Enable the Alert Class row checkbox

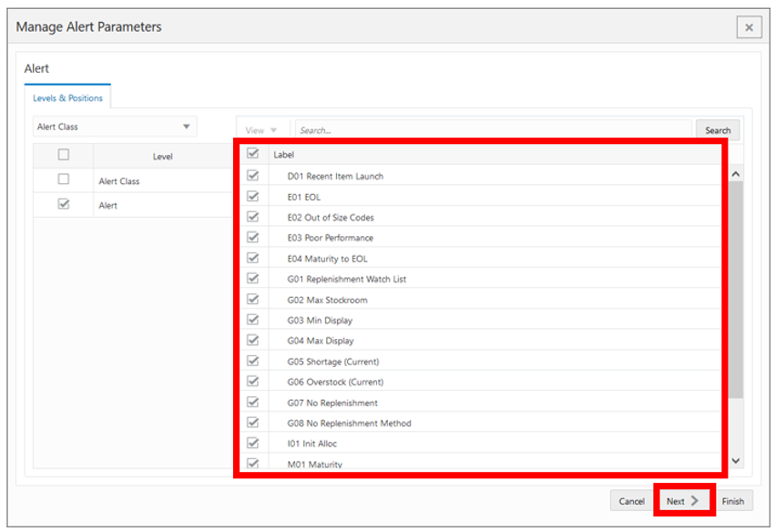62,180
